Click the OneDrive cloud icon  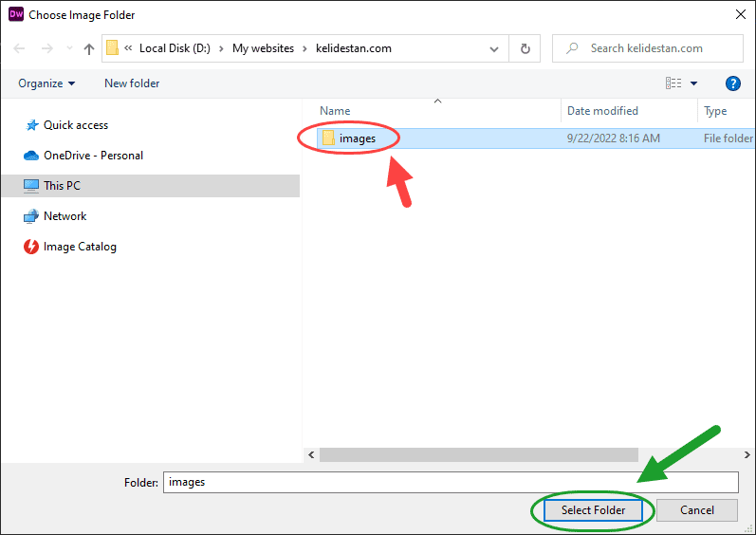31,156
